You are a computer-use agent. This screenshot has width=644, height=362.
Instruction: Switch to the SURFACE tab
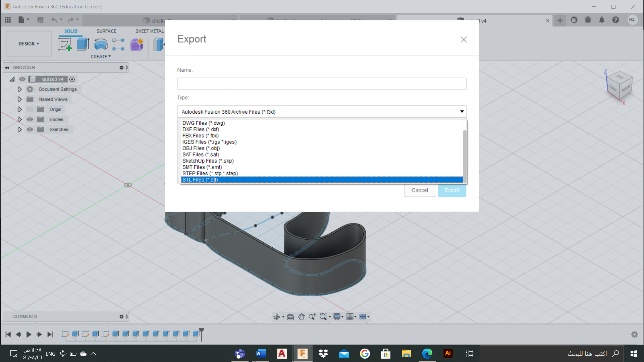[106, 31]
